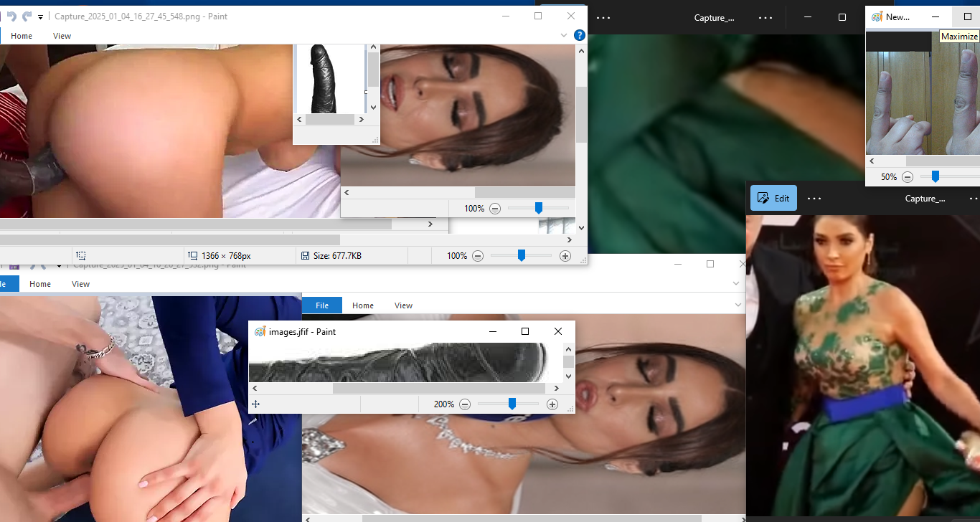
Task: Open Paint Help via the blue question mark icon
Action: [580, 35]
